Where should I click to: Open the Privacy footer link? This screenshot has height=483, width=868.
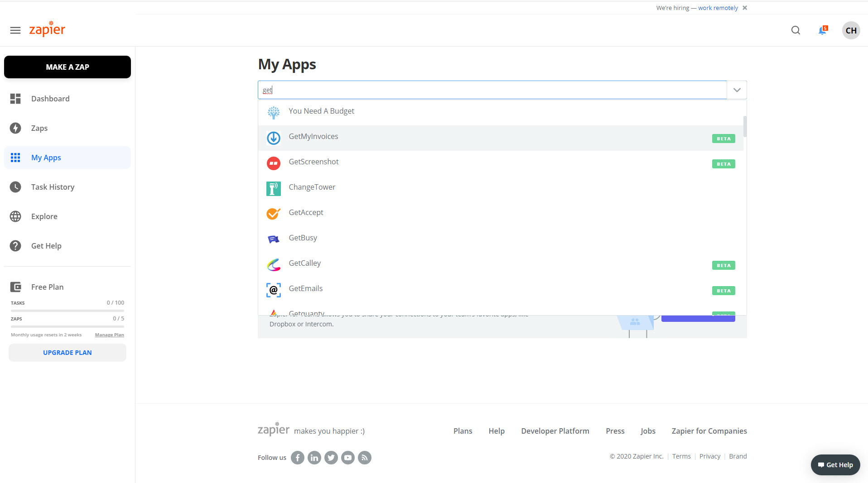[x=710, y=456]
